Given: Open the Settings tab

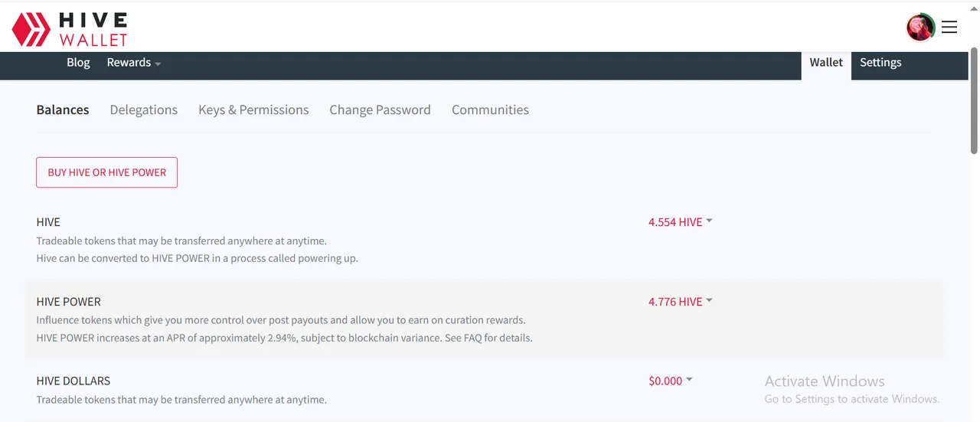Looking at the screenshot, I should 880,63.
